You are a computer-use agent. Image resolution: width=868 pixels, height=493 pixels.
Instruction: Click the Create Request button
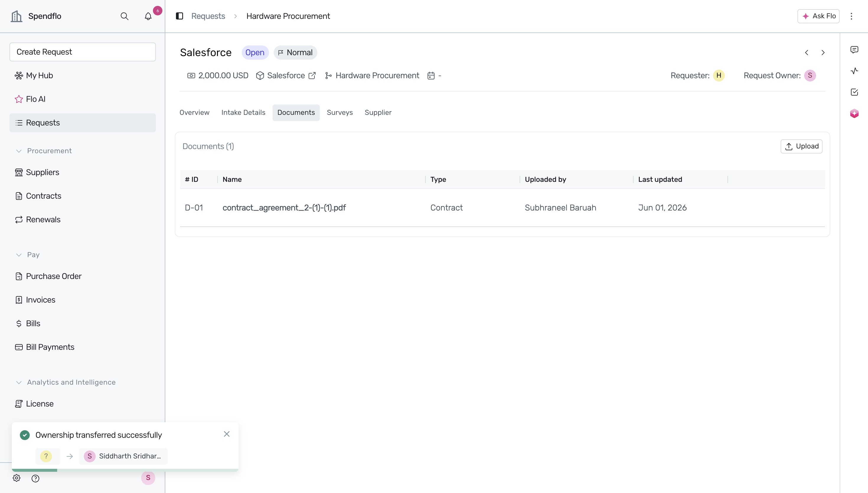[x=83, y=52]
